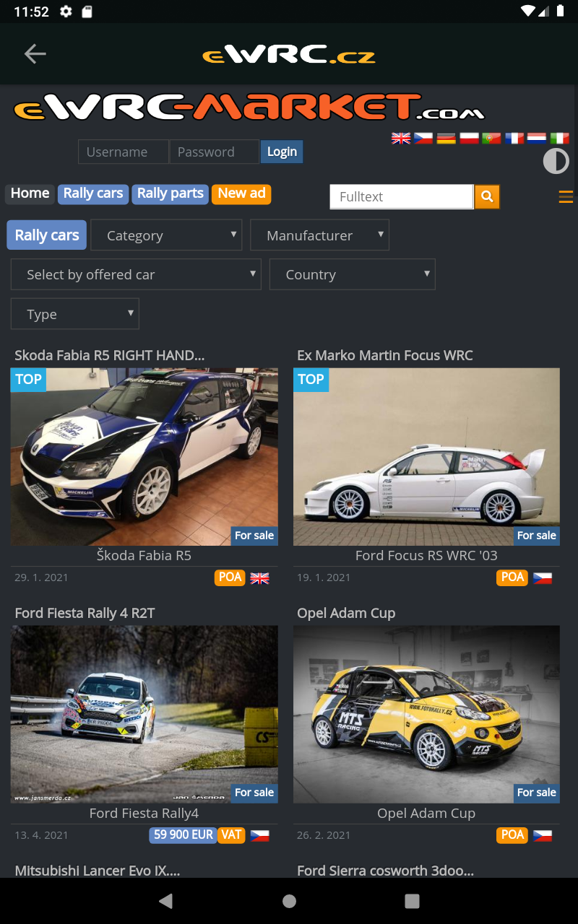The height and width of the screenshot is (924, 578).
Task: Toggle dark/light contrast mode
Action: coord(556,161)
